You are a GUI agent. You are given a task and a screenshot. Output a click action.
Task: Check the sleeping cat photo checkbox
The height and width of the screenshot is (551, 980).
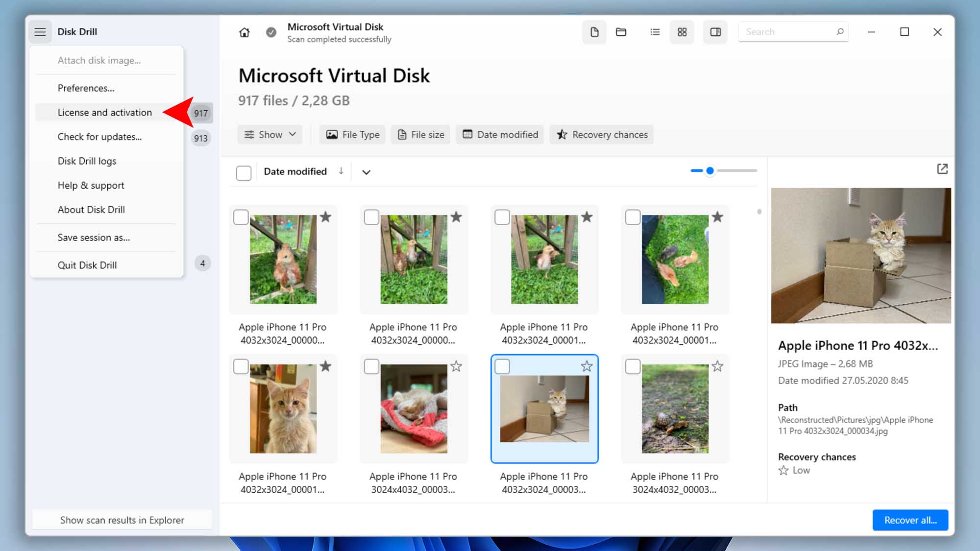(x=371, y=366)
